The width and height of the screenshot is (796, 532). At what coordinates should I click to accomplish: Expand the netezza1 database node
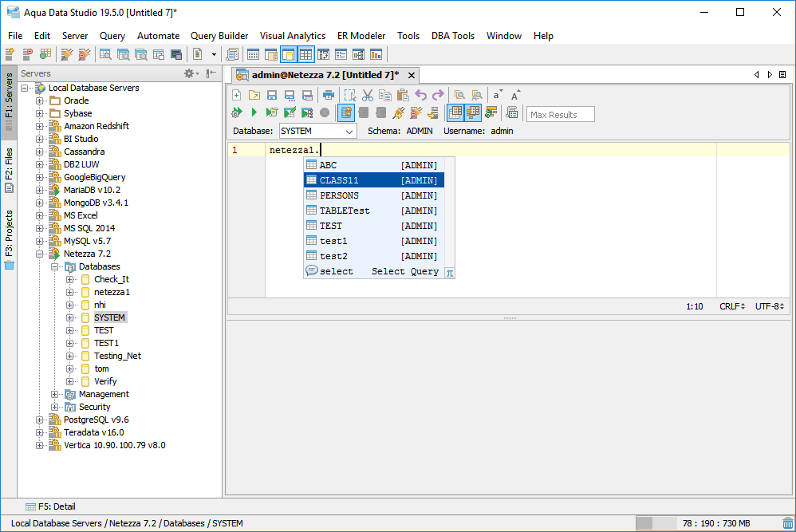pos(70,292)
